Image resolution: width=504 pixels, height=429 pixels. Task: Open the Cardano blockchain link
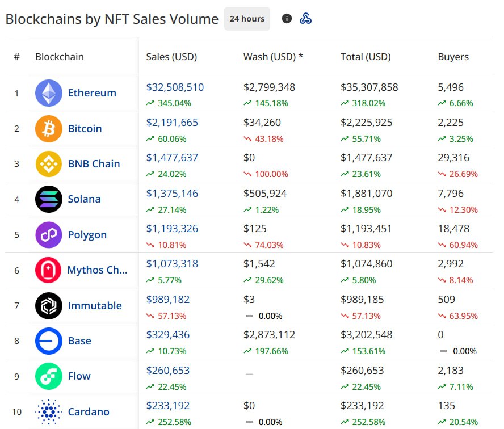tap(89, 411)
